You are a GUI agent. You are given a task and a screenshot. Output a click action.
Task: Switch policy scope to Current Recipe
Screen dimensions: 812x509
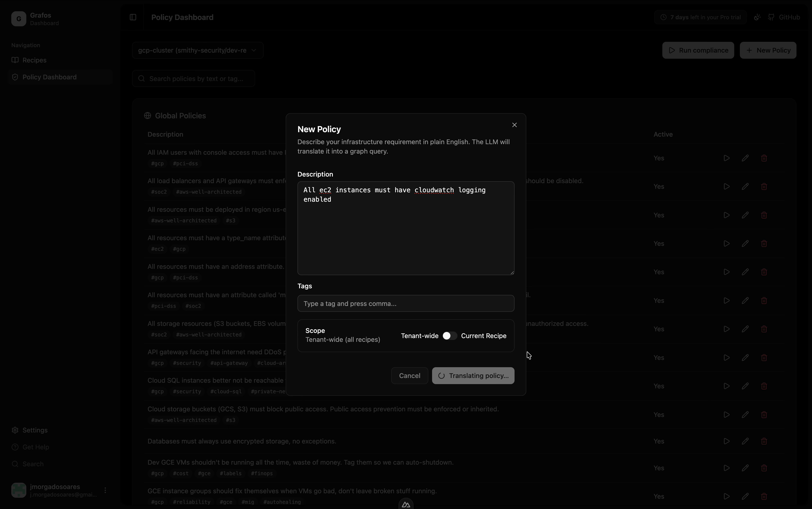[x=449, y=336]
